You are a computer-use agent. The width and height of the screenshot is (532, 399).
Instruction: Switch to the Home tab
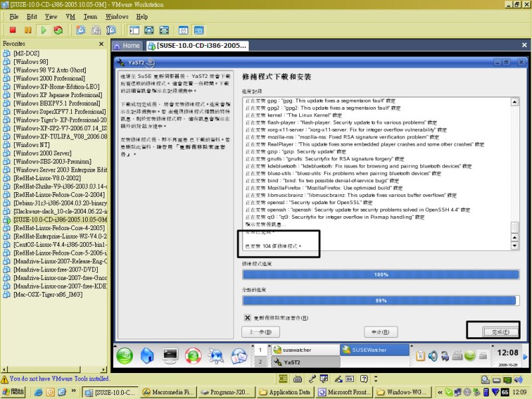click(x=127, y=46)
